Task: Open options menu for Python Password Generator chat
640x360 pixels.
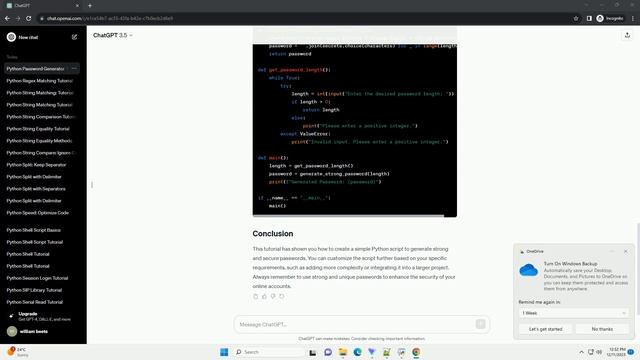Action: [x=74, y=69]
